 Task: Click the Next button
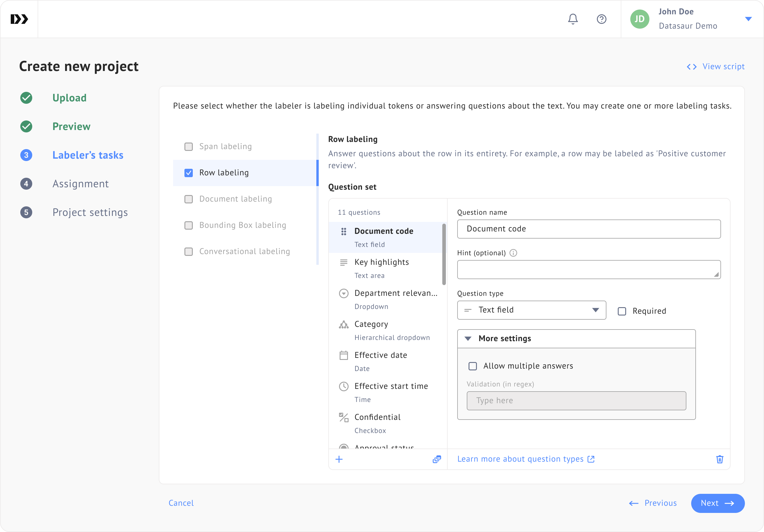(717, 503)
